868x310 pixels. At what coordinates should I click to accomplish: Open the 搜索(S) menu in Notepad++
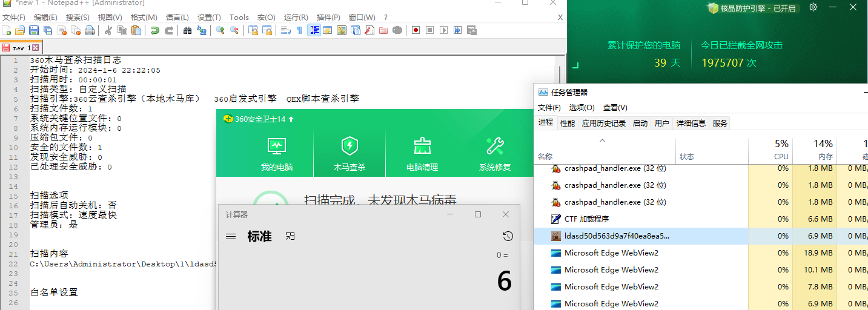pyautogui.click(x=78, y=18)
